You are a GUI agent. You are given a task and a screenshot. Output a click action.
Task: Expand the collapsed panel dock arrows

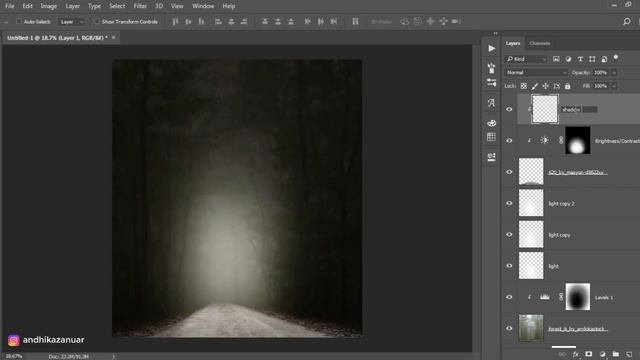pyautogui.click(x=496, y=33)
